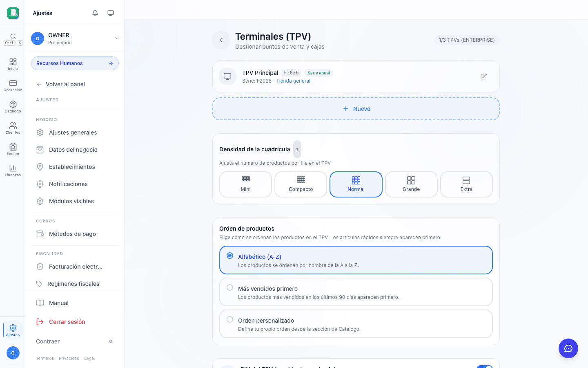Image resolution: width=588 pixels, height=368 pixels.
Task: Open Términos footer link
Action: [45, 359]
